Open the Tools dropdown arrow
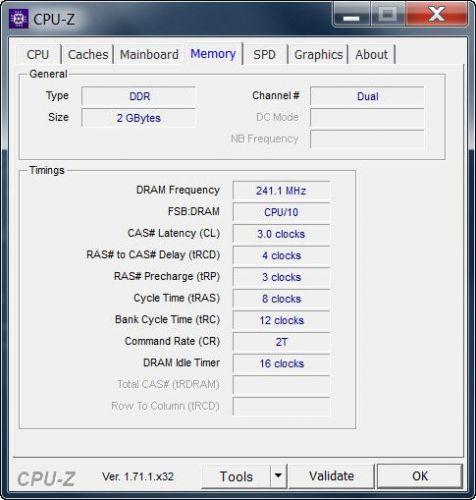This screenshot has width=476, height=500. click(278, 476)
